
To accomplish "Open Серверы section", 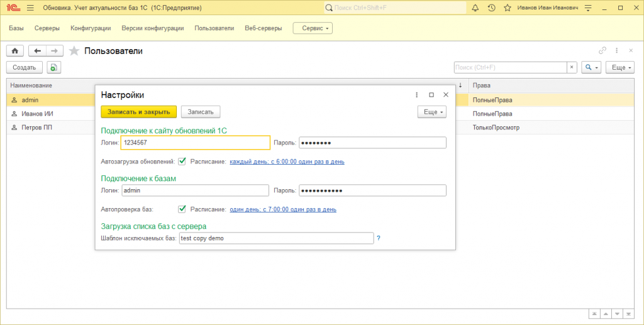I will 47,28.
